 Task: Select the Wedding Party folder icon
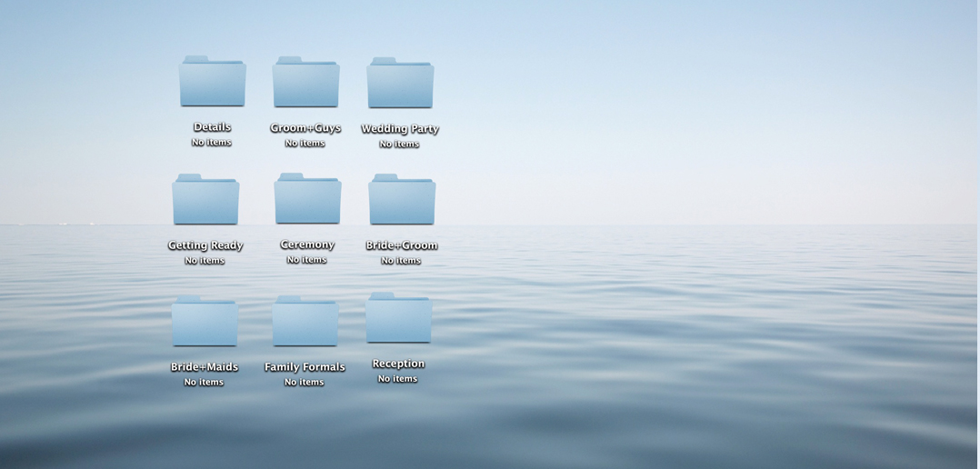(x=400, y=84)
